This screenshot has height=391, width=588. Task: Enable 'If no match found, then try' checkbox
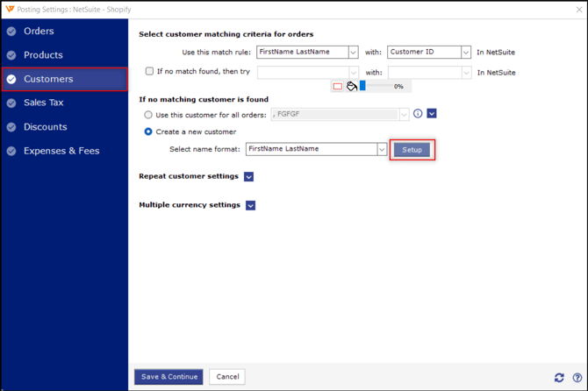(149, 72)
